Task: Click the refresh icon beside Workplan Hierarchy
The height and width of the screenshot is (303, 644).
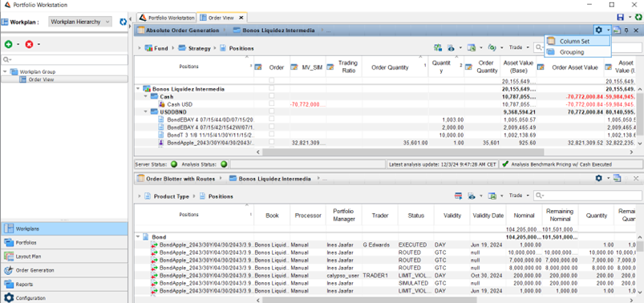Action: pos(123,22)
